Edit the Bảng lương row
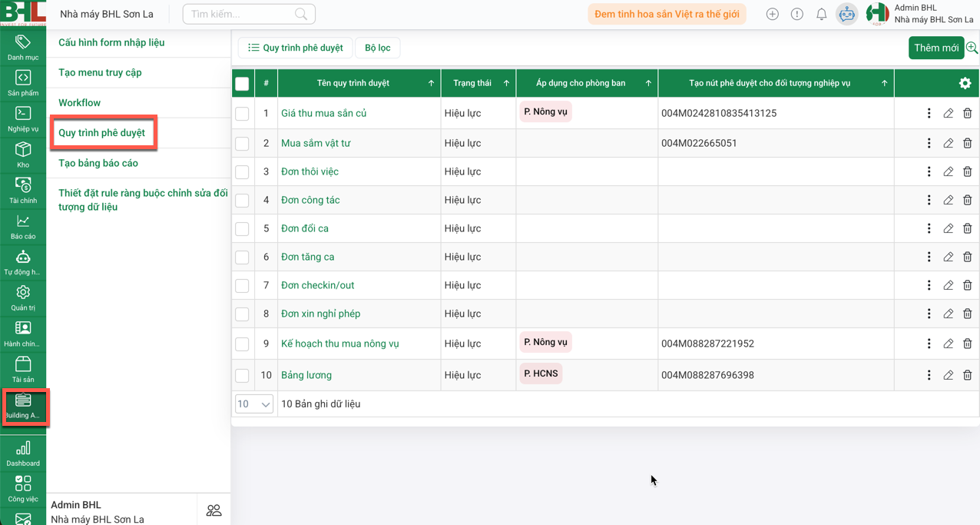The width and height of the screenshot is (980, 525). click(949, 375)
